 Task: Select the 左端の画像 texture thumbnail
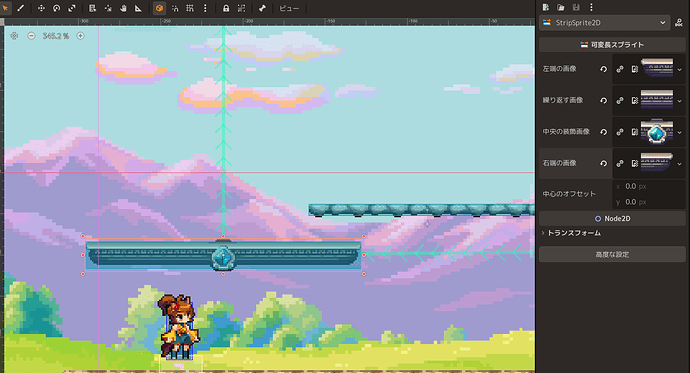[657, 68]
